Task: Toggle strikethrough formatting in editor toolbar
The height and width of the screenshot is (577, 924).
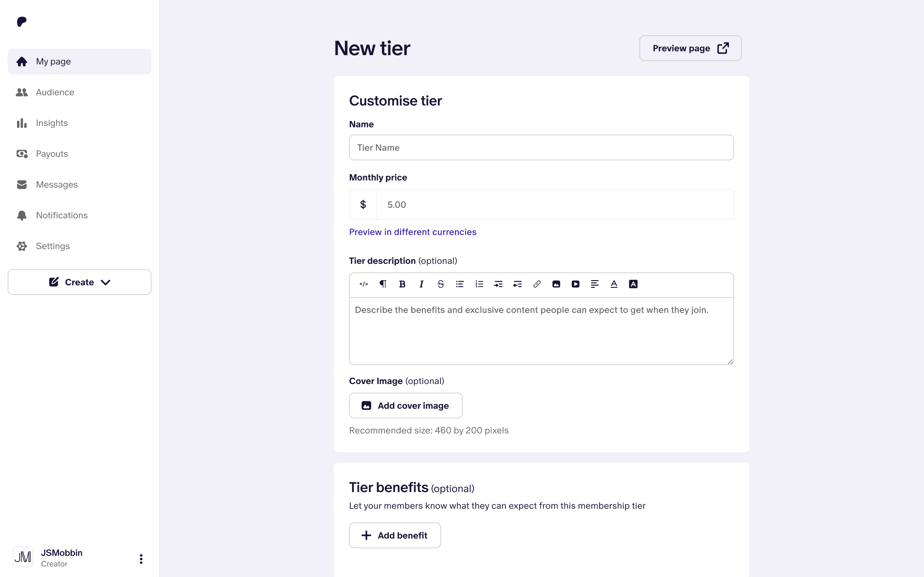Action: point(441,284)
